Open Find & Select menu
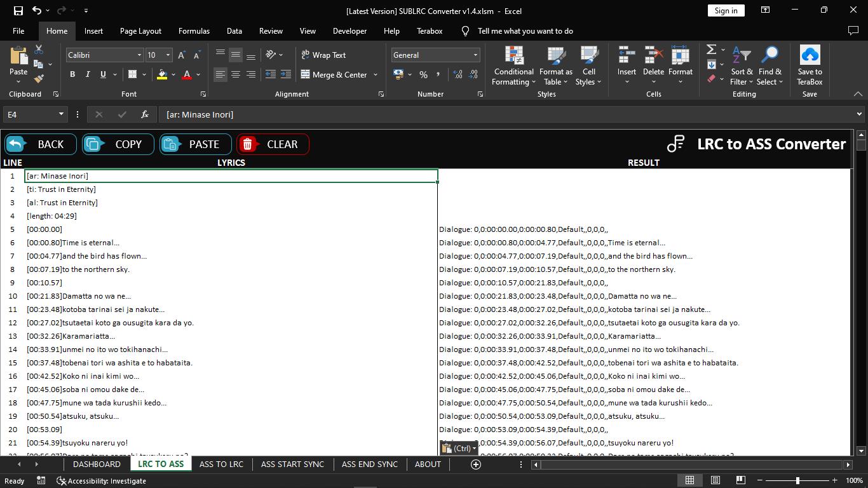 coord(770,65)
